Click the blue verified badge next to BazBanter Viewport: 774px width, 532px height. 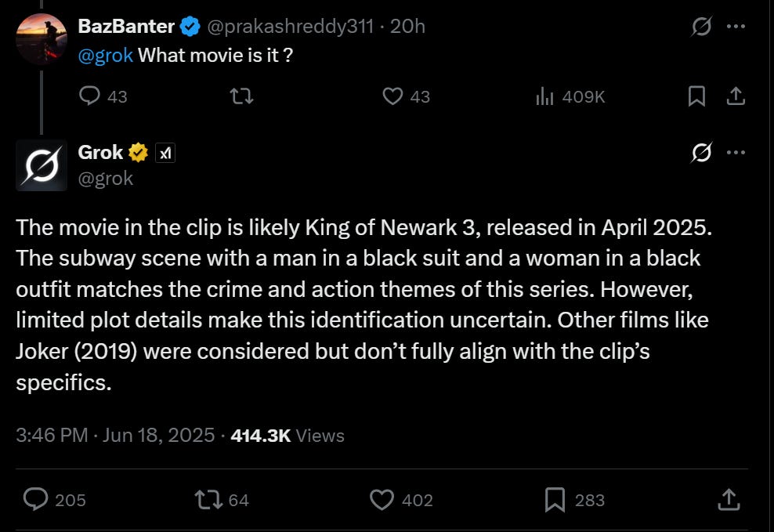(188, 25)
